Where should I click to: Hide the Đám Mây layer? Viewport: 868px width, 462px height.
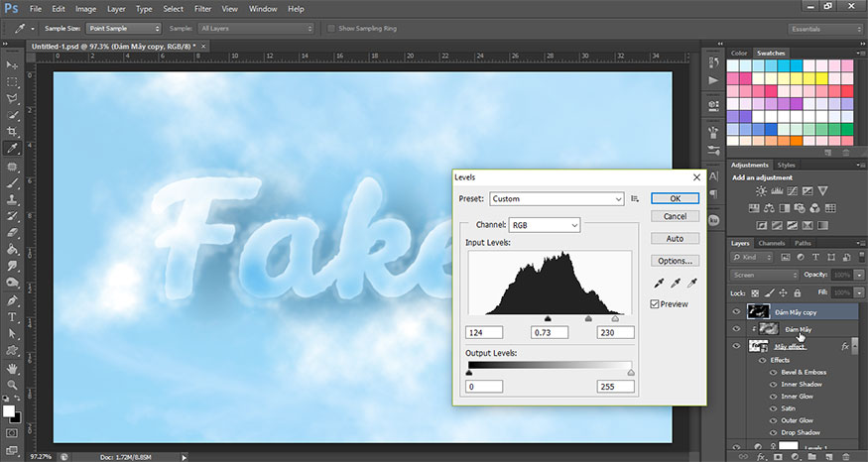[x=736, y=329]
